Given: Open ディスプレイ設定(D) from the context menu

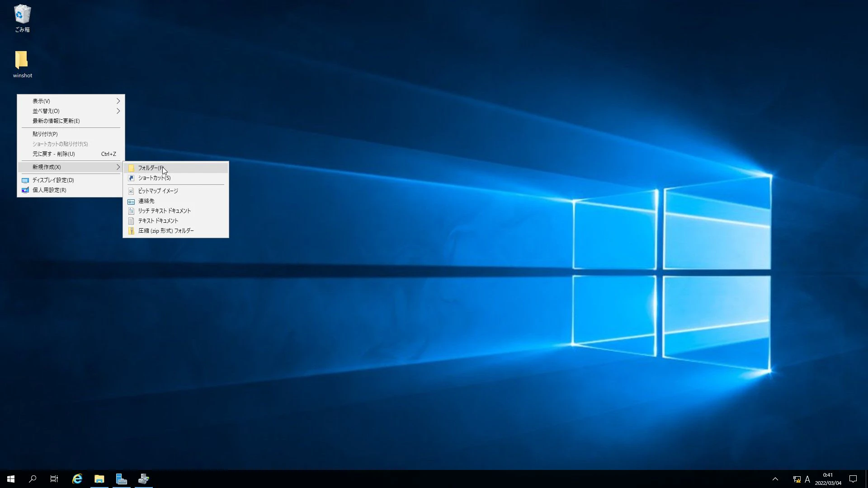Looking at the screenshot, I should [x=71, y=180].
